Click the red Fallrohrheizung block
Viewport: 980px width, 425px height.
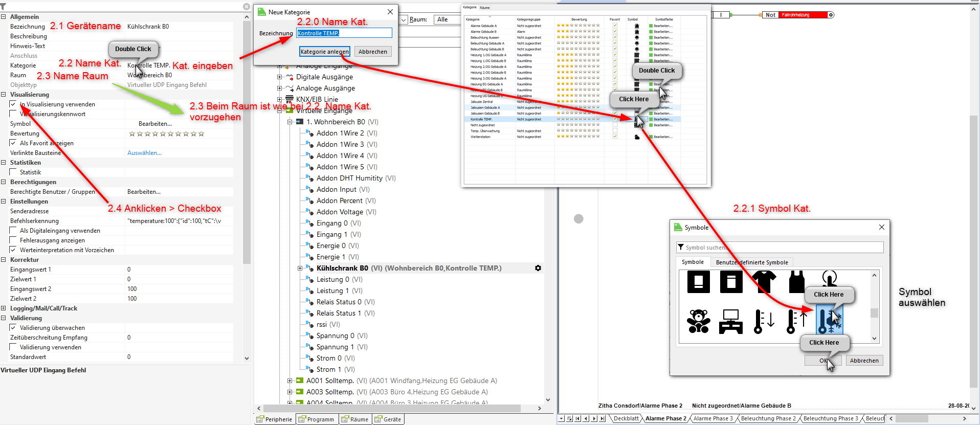803,15
